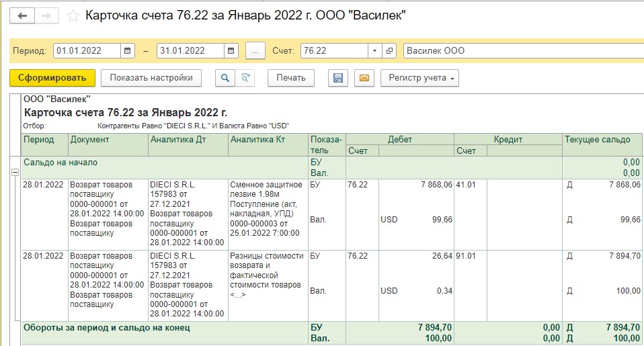Click the back navigation arrow
The height and width of the screenshot is (346, 644).
(22, 15)
